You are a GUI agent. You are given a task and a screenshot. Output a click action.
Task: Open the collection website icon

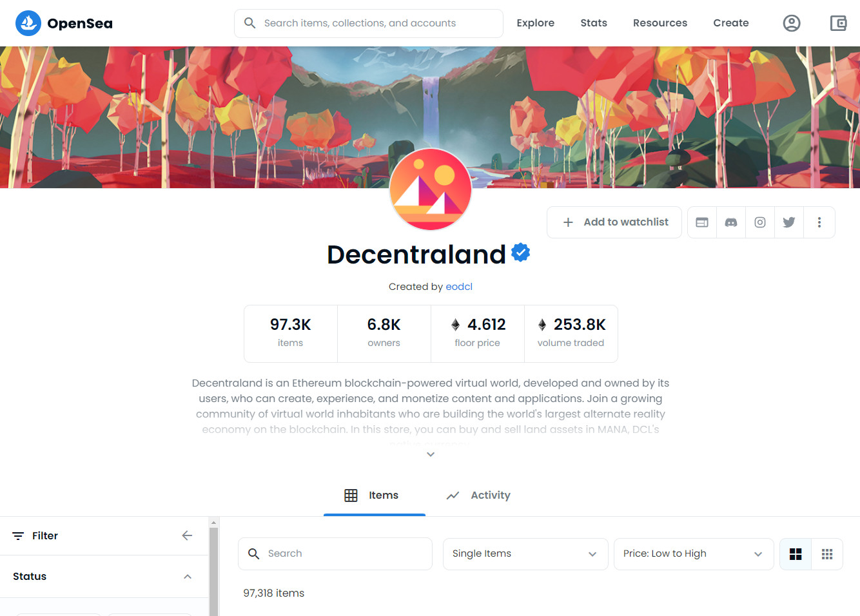[x=702, y=222]
